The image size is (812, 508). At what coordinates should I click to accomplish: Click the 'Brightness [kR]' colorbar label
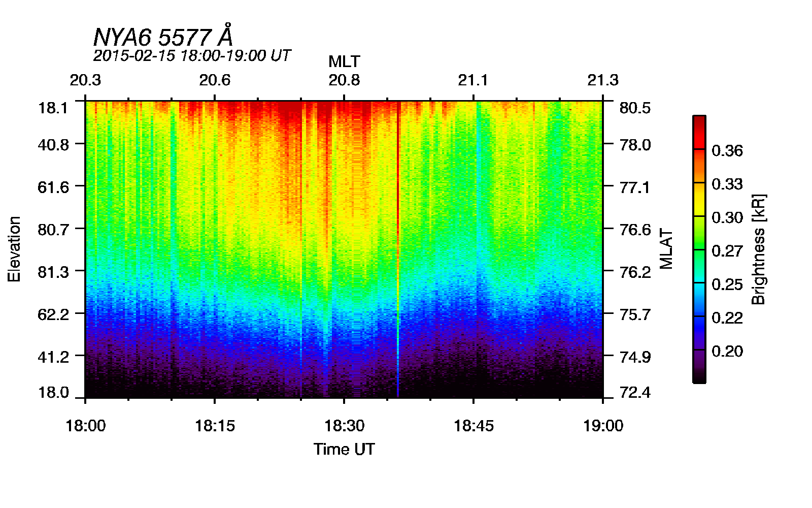point(758,249)
